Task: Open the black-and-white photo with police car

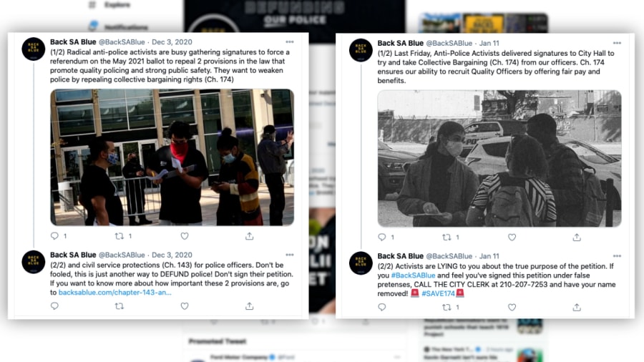Action: coord(499,158)
